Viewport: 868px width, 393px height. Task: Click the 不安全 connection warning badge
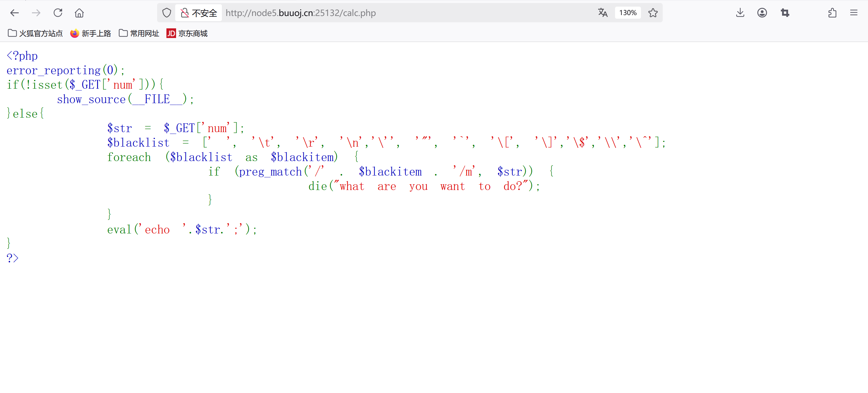pyautogui.click(x=199, y=13)
